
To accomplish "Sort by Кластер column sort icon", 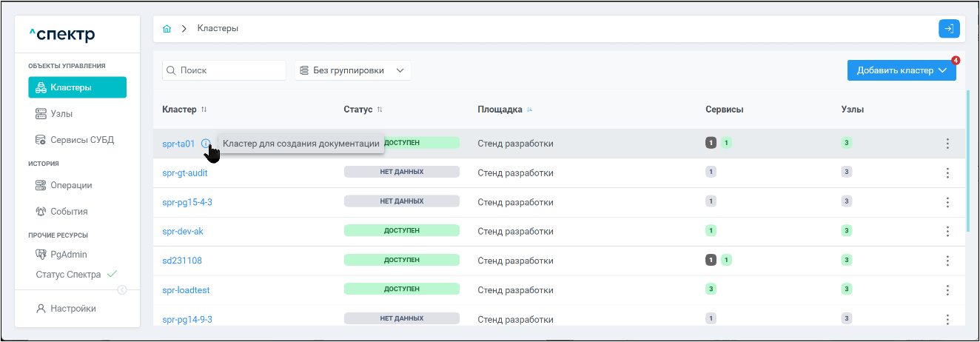I will tap(204, 110).
